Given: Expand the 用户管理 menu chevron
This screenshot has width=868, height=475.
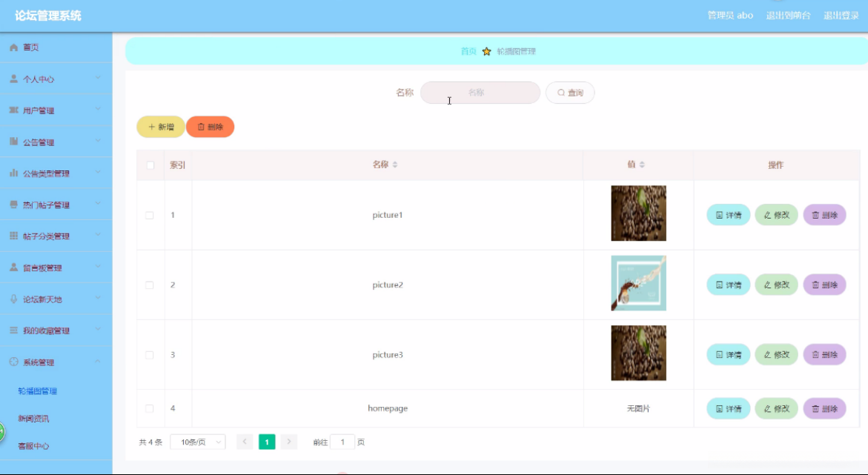Looking at the screenshot, I should point(98,109).
